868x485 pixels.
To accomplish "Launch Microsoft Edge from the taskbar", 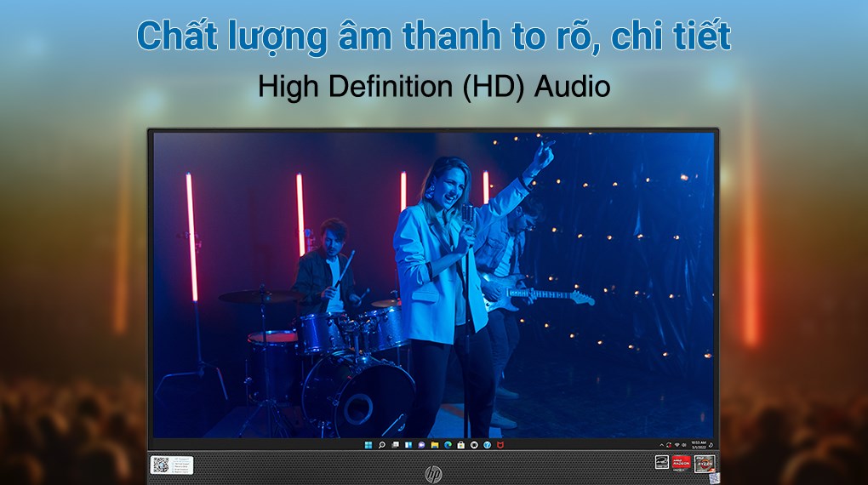I will coord(448,445).
